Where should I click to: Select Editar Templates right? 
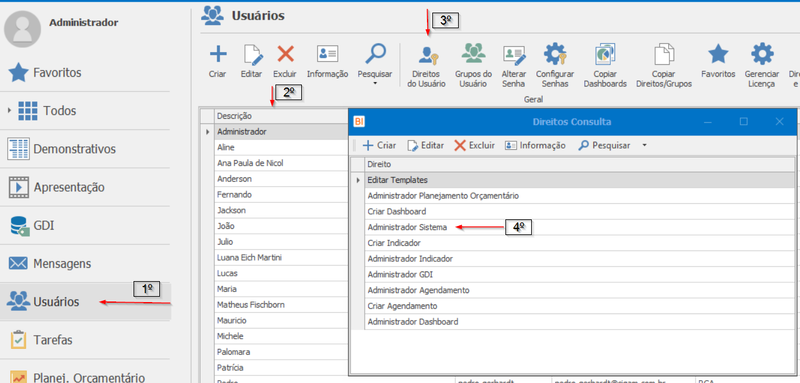click(580, 180)
